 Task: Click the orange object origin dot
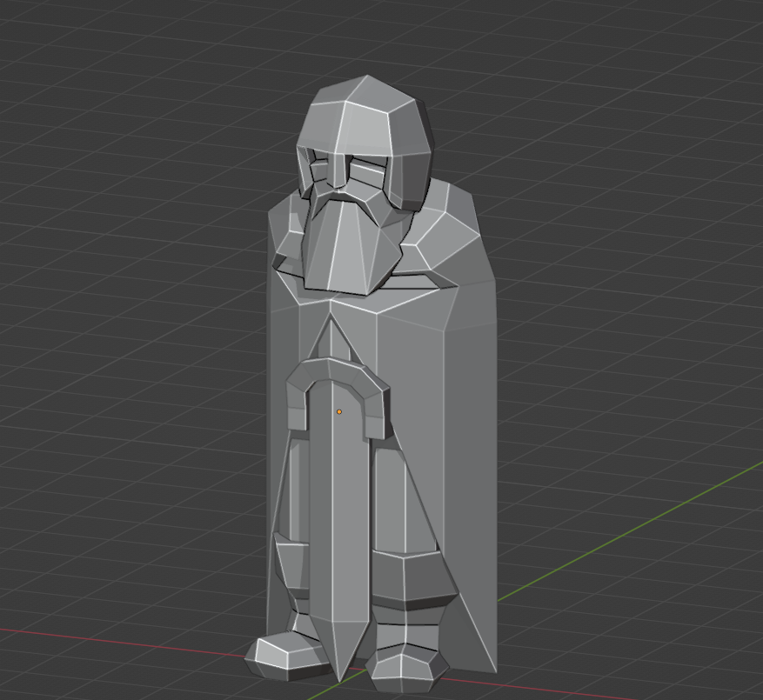point(339,412)
